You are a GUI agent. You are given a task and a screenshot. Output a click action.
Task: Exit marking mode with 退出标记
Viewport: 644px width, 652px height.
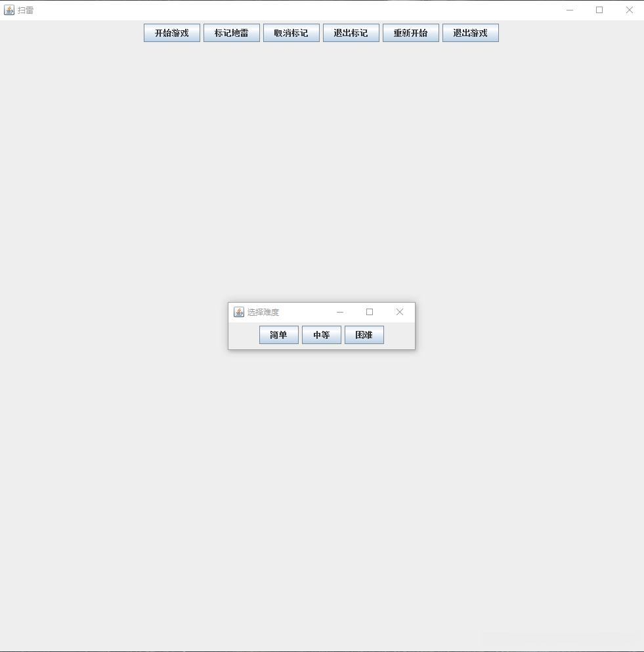click(x=351, y=33)
